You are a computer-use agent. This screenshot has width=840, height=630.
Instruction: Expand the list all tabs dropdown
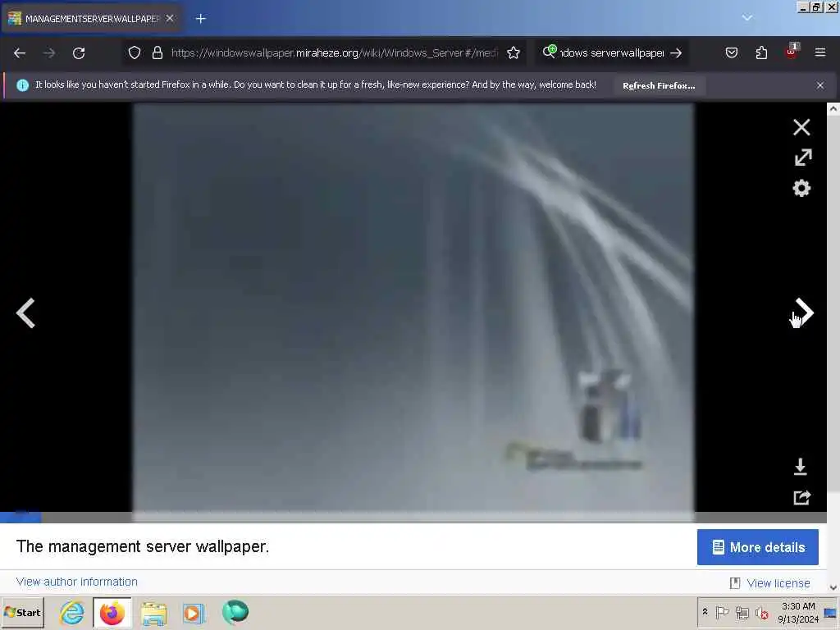point(746,18)
